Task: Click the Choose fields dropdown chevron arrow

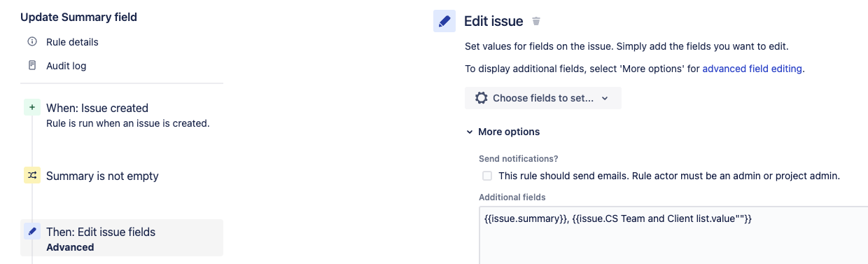Action: coord(605,99)
